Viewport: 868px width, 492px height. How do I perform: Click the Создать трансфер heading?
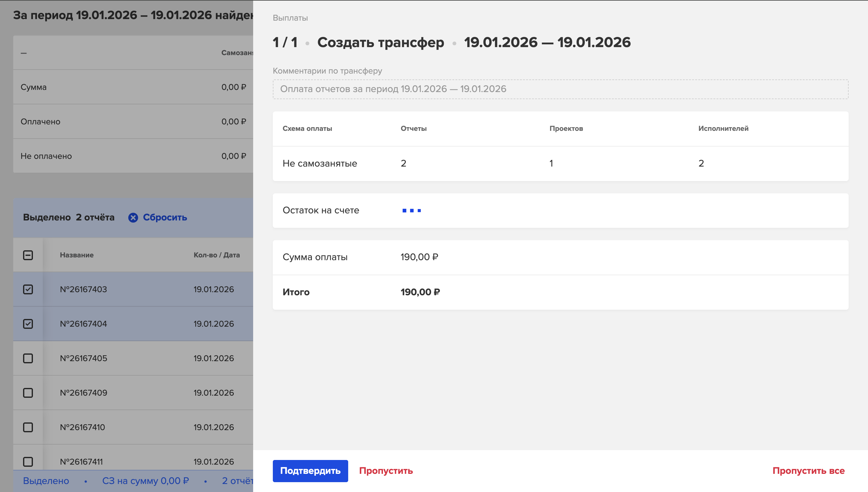380,43
